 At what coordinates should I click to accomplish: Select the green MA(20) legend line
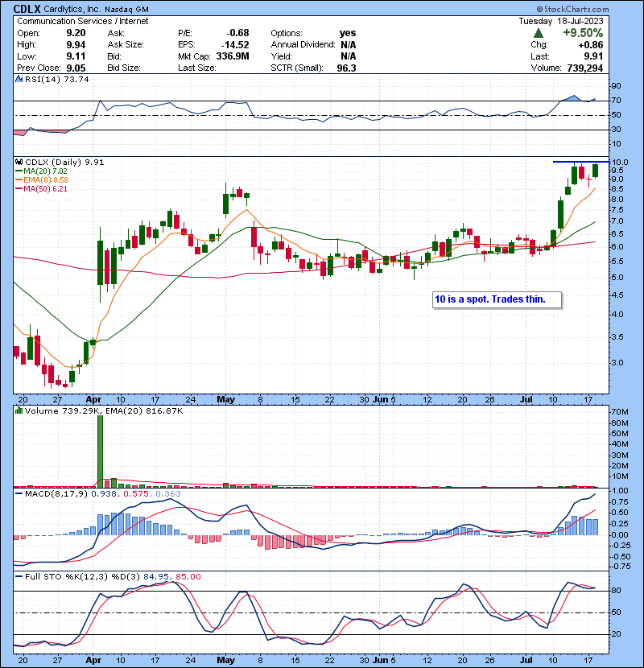click(18, 171)
